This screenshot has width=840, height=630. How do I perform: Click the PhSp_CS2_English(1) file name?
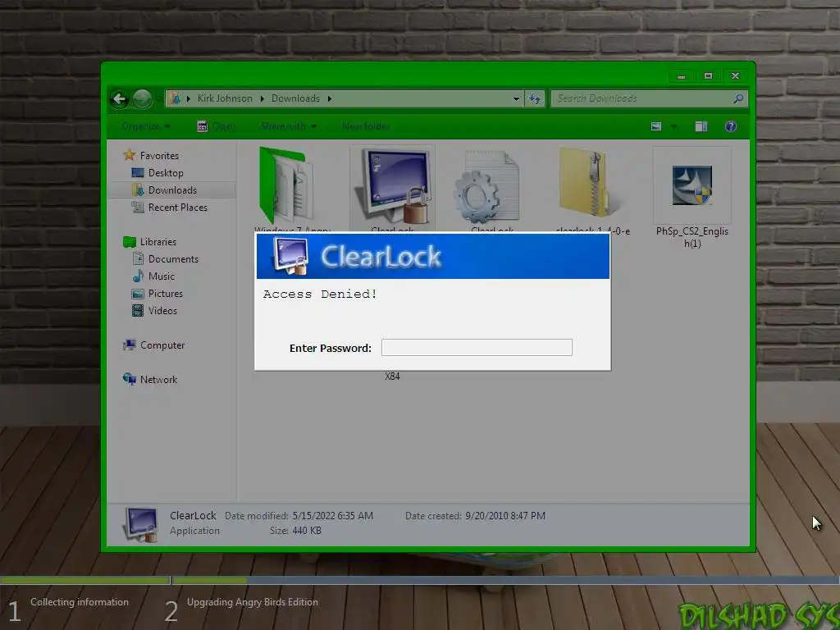(692, 237)
